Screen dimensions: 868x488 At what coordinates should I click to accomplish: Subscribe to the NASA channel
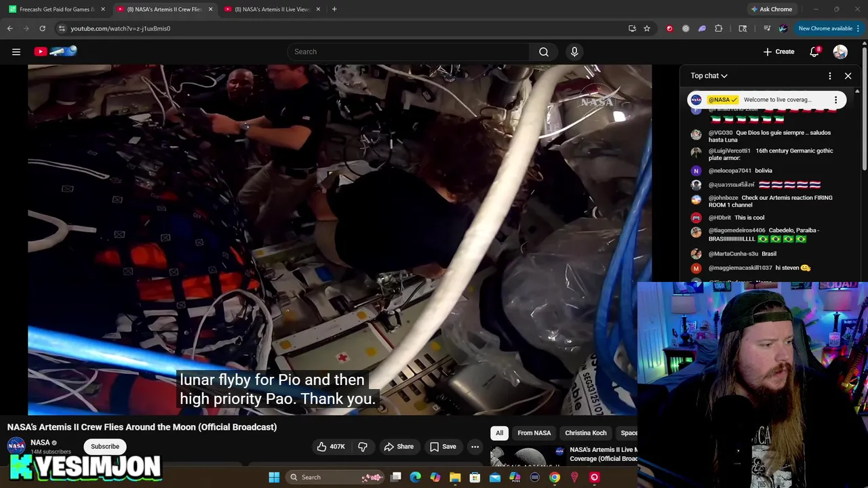coord(105,447)
